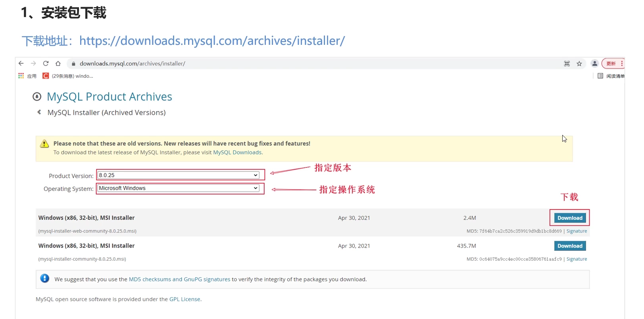Image resolution: width=644 pixels, height=319 pixels.
Task: Click the download circle icon beside MySQL Product Archives
Action: [x=37, y=96]
